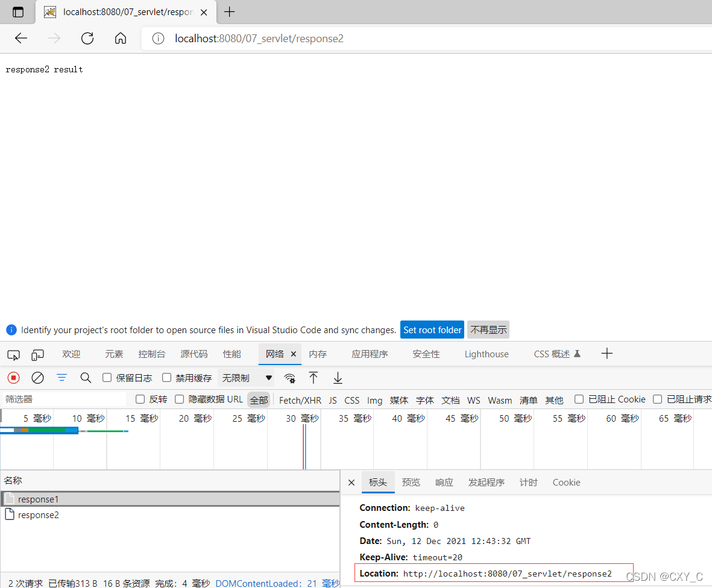Open network conditions icon
This screenshot has width=712, height=588.
289,378
